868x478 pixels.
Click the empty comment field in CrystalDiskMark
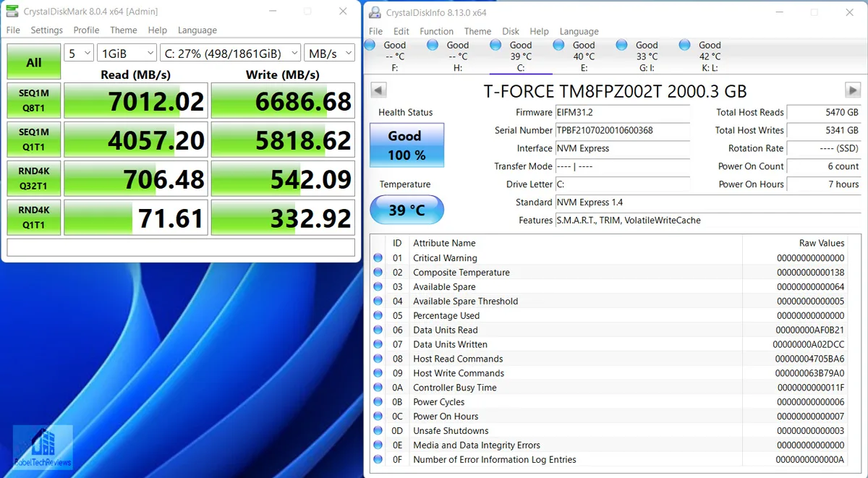tap(181, 247)
